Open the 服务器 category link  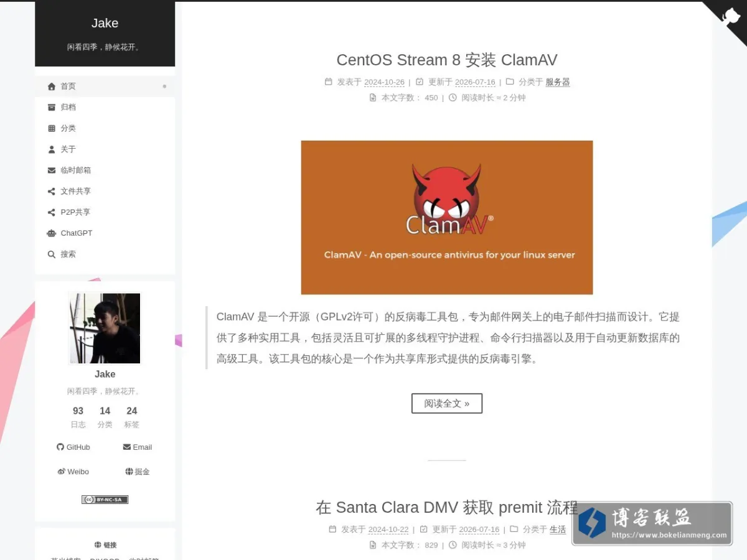coord(558,82)
